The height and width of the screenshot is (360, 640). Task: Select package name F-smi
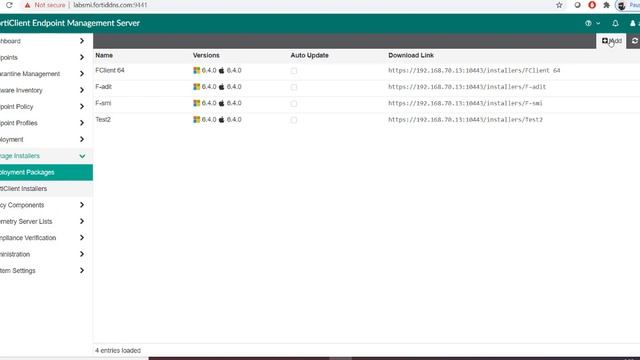(x=103, y=103)
